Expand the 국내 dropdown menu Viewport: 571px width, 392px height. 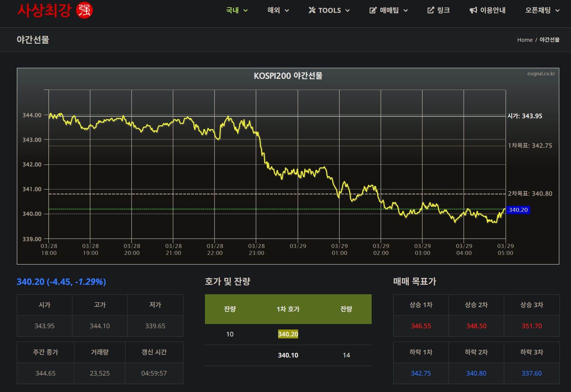(237, 10)
